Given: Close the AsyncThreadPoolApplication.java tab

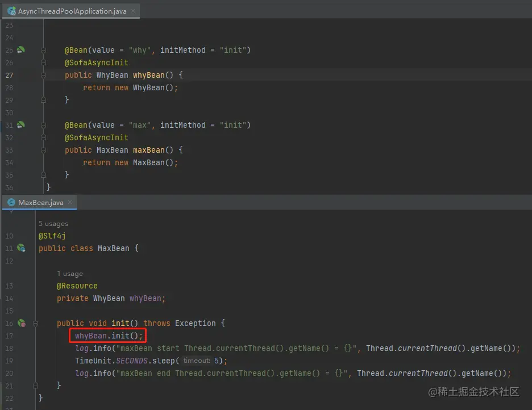Looking at the screenshot, I should click(x=133, y=11).
